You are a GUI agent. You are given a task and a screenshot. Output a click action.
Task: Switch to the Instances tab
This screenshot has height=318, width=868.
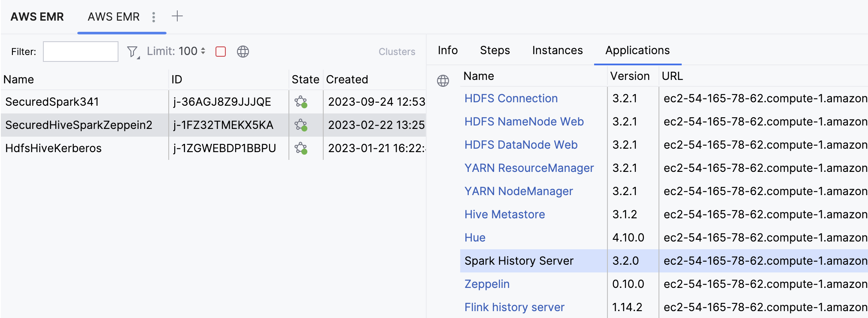(557, 50)
